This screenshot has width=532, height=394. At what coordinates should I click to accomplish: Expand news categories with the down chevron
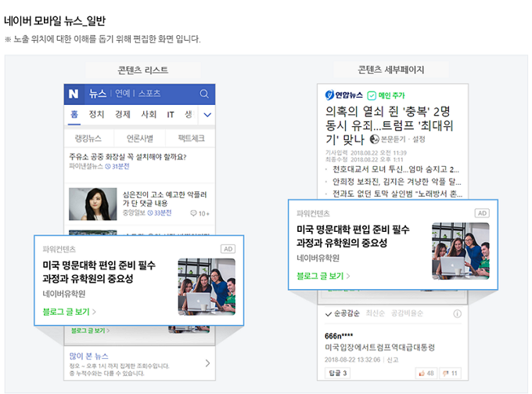(x=207, y=115)
